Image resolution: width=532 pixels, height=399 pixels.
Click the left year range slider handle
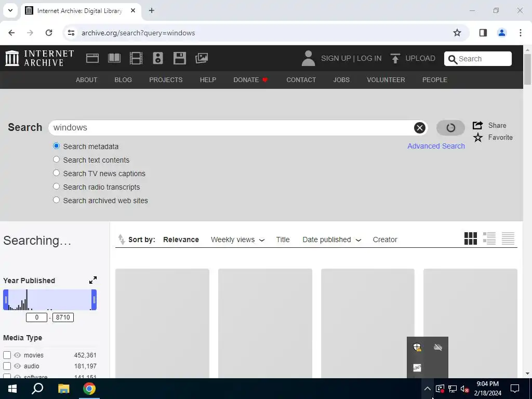click(x=6, y=300)
